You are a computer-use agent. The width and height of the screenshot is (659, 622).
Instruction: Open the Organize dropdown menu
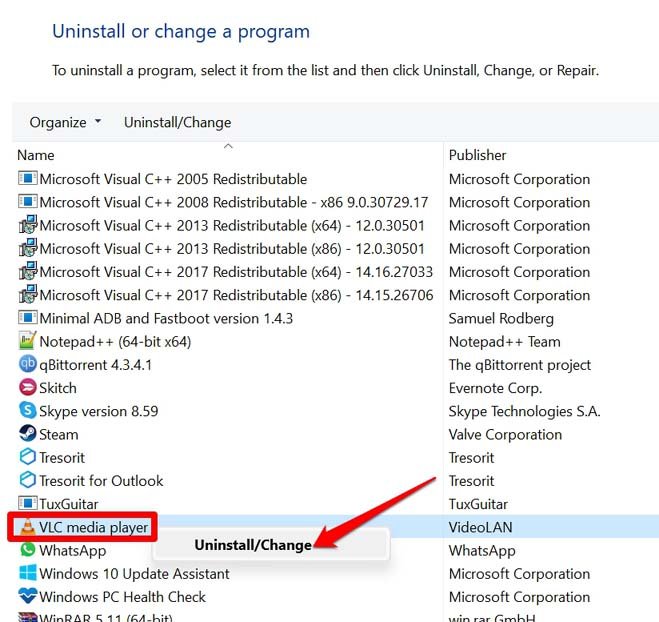tap(65, 122)
